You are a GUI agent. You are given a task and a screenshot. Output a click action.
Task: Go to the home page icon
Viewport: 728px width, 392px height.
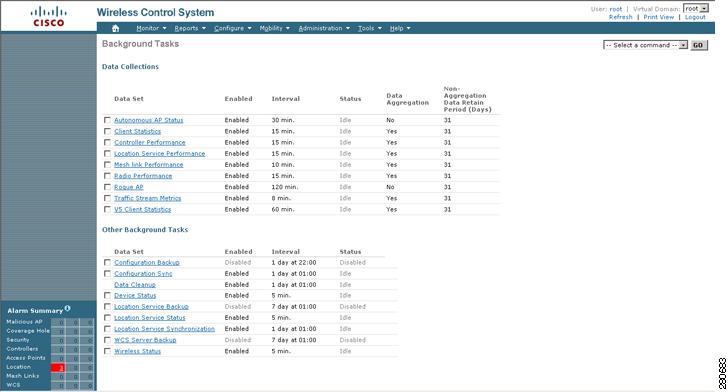116,28
